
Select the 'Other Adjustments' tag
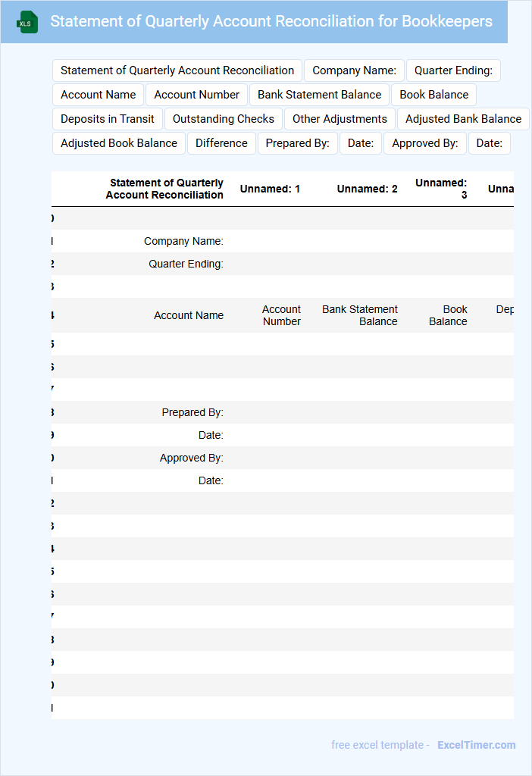tap(340, 119)
